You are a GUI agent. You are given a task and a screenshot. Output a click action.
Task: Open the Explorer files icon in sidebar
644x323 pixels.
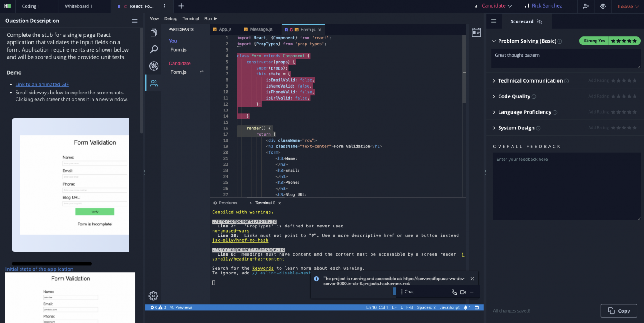154,33
